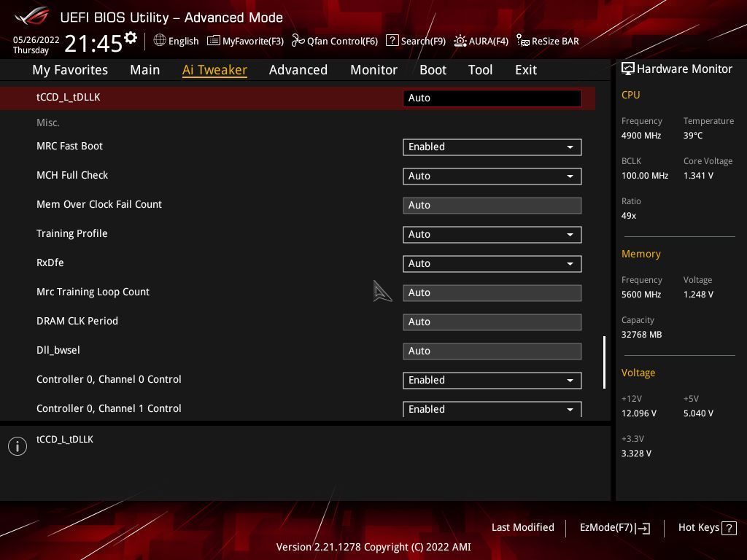This screenshot has width=747, height=560.
Task: Click the settings gear icon beside the clock
Action: click(x=131, y=37)
